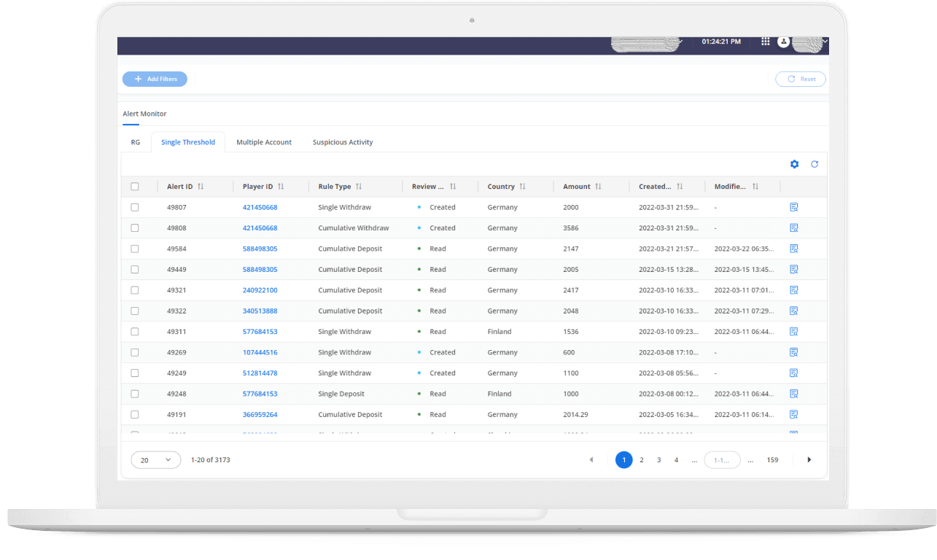Image resolution: width=937 pixels, height=560 pixels.
Task: Open details icon for alert 49808
Action: [x=794, y=227]
